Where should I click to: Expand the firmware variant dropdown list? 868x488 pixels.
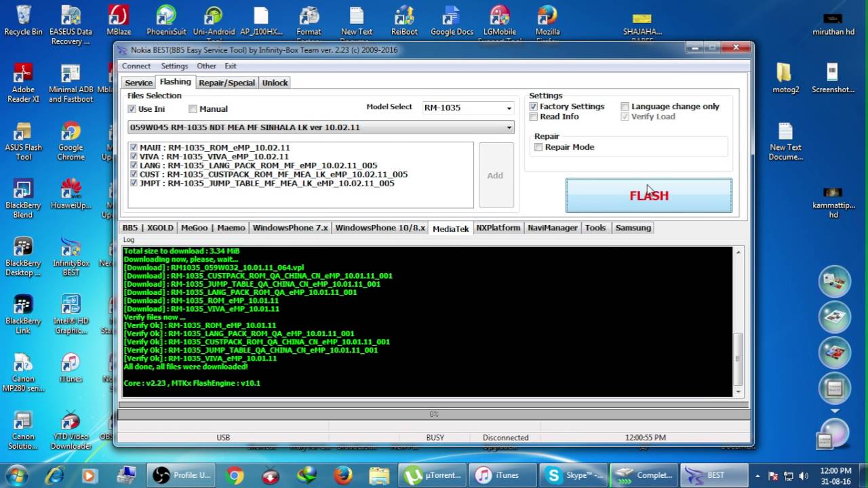click(x=509, y=127)
